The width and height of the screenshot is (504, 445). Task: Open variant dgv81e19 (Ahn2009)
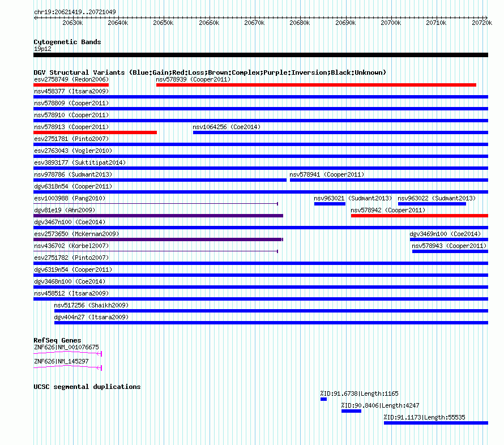point(65,210)
